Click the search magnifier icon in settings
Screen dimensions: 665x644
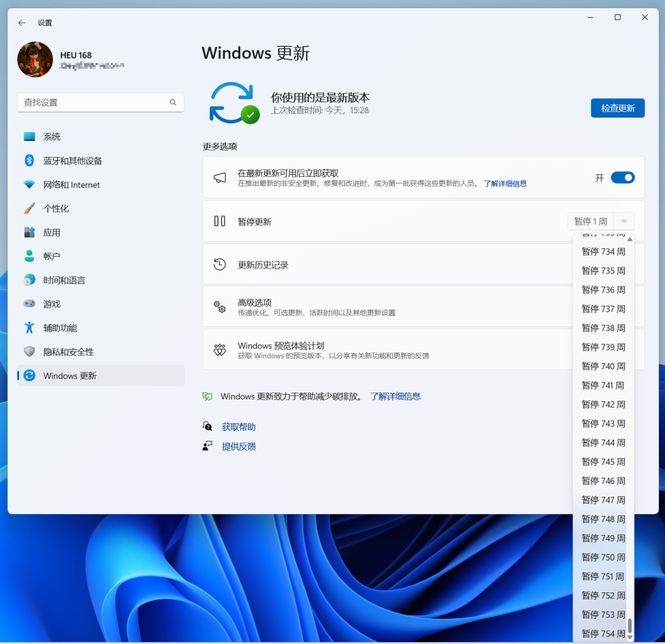pyautogui.click(x=174, y=103)
